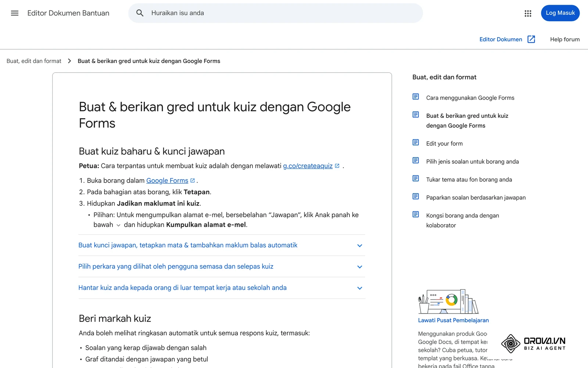Click document icon next to Edit your form
Screen dimensions: 588x368
(416, 142)
